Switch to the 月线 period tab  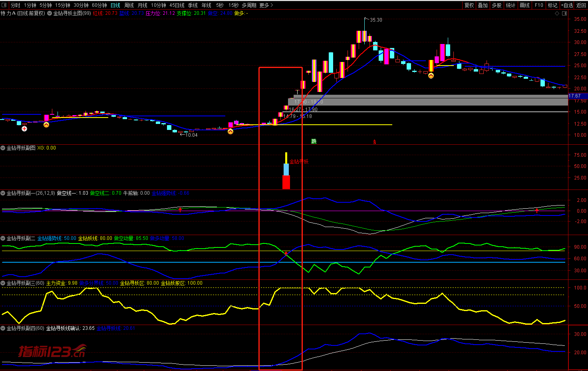(x=143, y=5)
